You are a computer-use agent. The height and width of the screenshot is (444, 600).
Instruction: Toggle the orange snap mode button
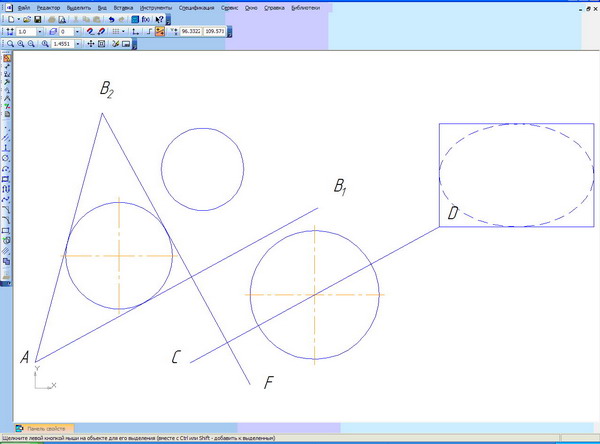click(160, 32)
